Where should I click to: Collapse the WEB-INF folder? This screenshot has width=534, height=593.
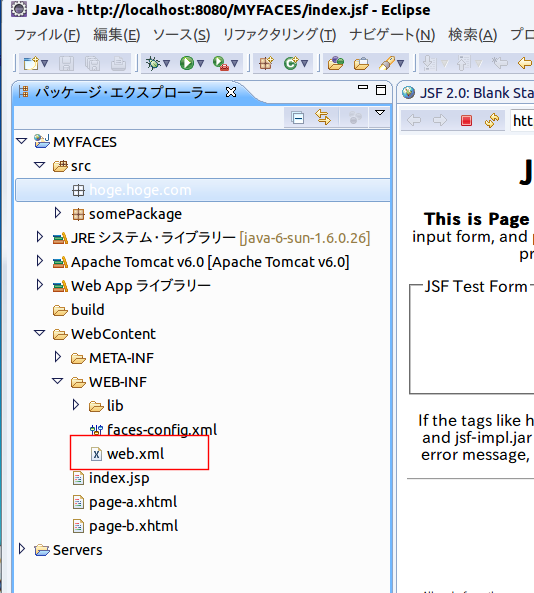pyautogui.click(x=57, y=381)
